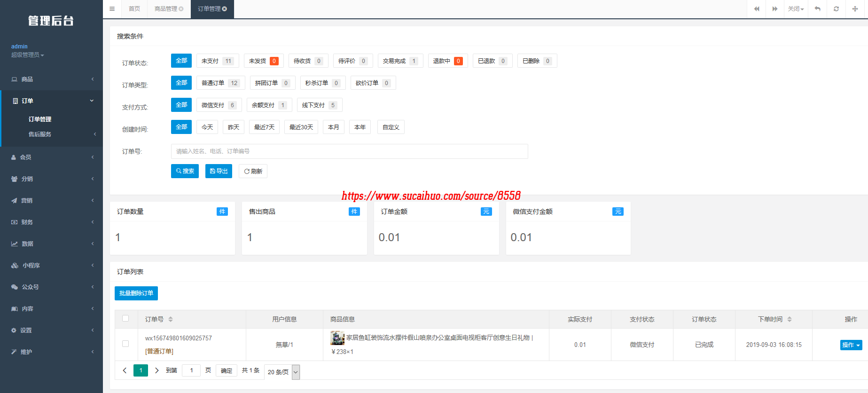Filter order type by 普通订单
The image size is (868, 393).
[x=220, y=83]
